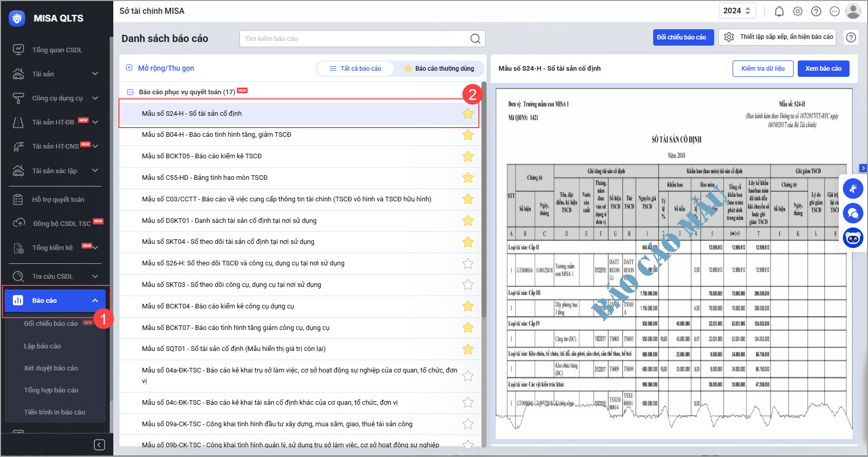Open Tổng hợp báo cáo submenu item
This screenshot has height=457, width=868.
[x=51, y=390]
